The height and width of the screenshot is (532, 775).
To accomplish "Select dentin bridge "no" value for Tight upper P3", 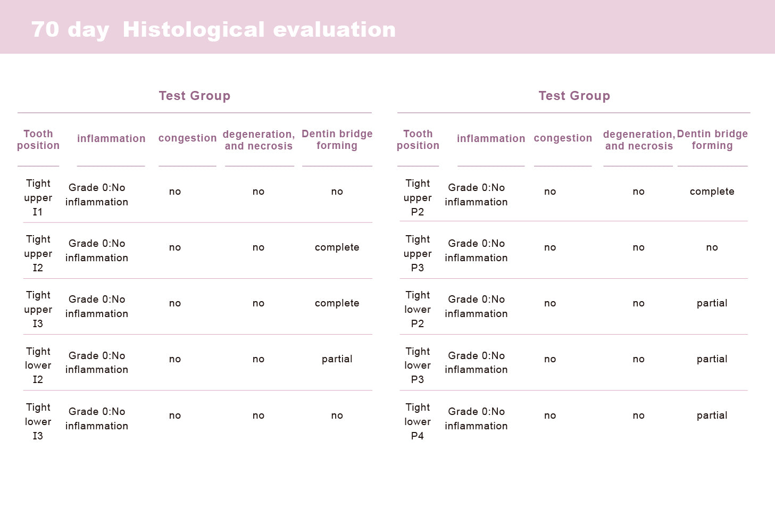I will 712,247.
